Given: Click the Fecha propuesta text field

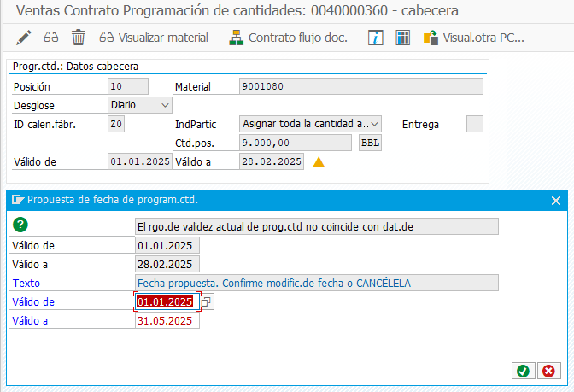Looking at the screenshot, I should (x=317, y=283).
